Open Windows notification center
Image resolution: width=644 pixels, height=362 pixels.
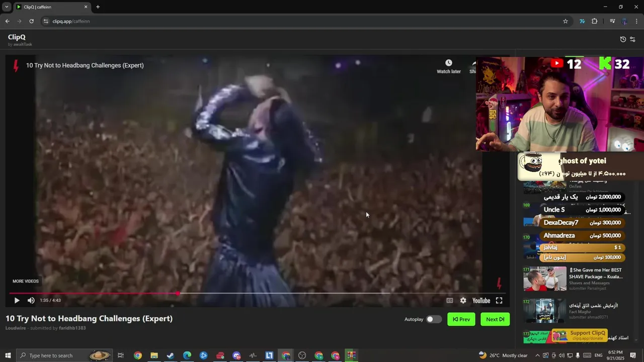pos(634,355)
